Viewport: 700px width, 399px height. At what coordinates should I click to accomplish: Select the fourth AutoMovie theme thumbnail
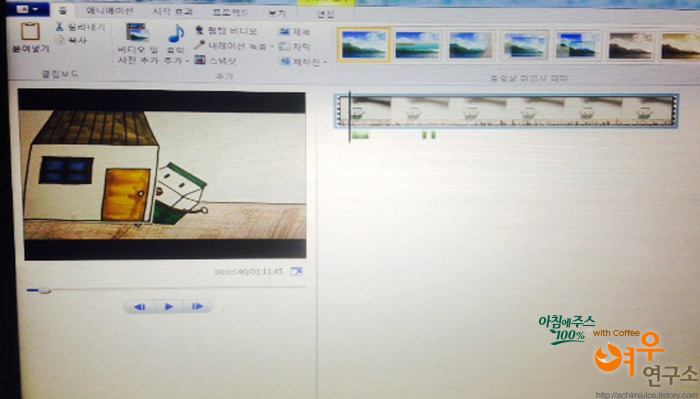[x=524, y=45]
